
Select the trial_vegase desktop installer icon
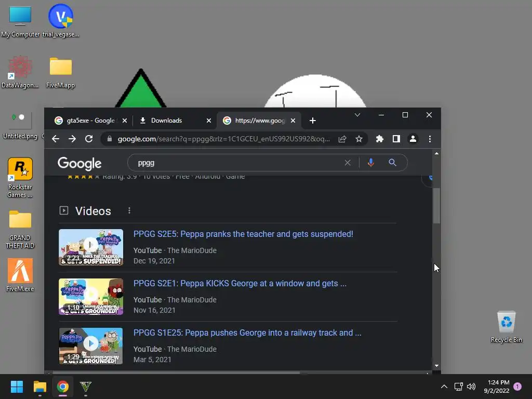click(x=61, y=21)
